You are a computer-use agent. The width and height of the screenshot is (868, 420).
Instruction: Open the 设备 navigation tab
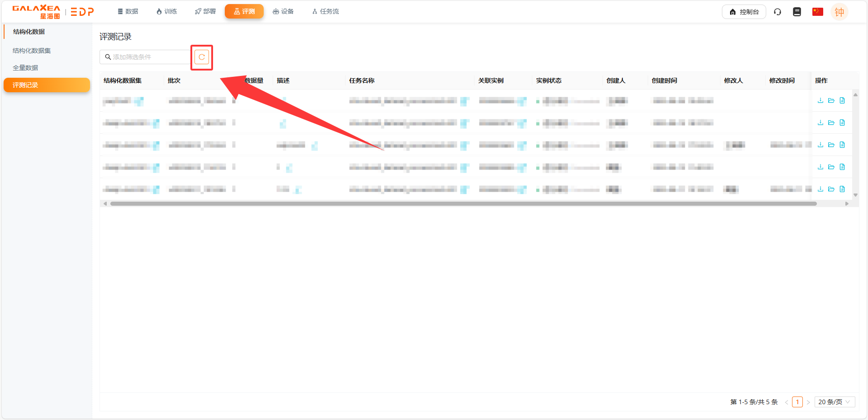point(283,11)
